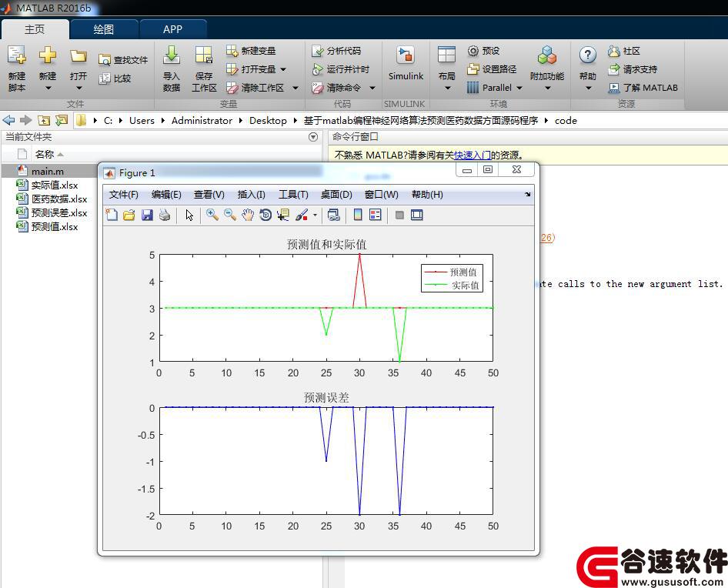Click New Variable (新建变量)
Viewport: 728px width, 588px height.
251,51
